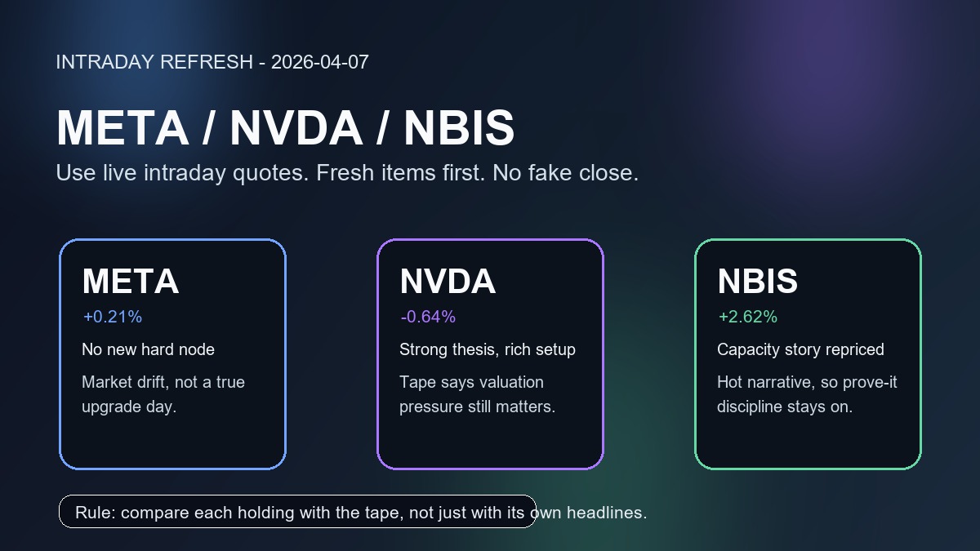The width and height of the screenshot is (980, 551).
Task: Click the 'Hot narrative' description in NBIS card
Action: pyautogui.click(x=807, y=394)
